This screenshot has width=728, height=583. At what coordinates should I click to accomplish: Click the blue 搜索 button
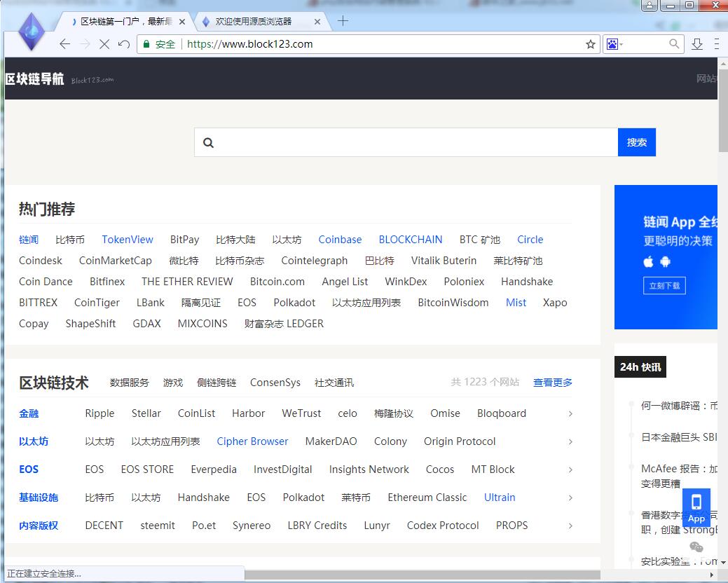click(636, 142)
